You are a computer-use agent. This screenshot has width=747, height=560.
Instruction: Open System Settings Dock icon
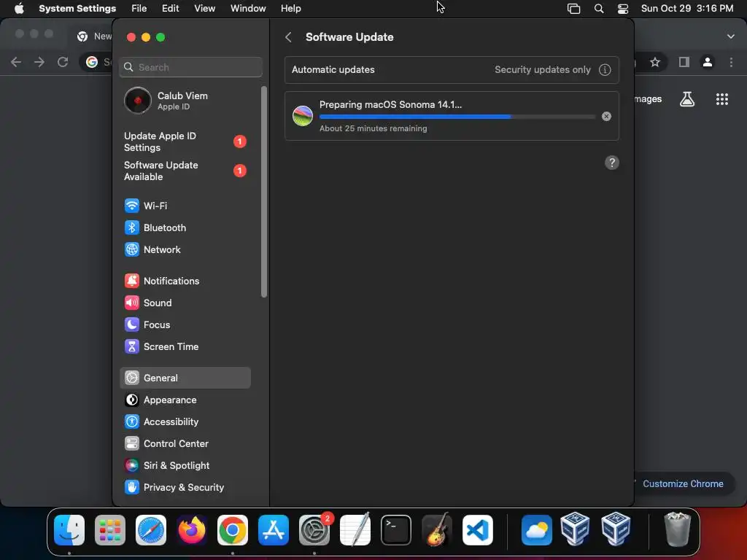point(314,530)
